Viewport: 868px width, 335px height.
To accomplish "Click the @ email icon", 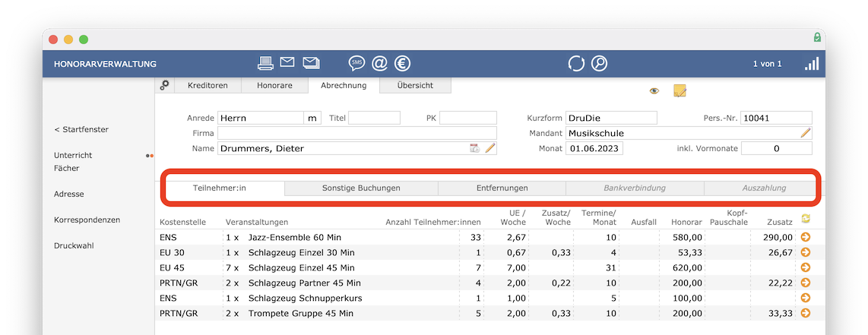I will [x=379, y=64].
